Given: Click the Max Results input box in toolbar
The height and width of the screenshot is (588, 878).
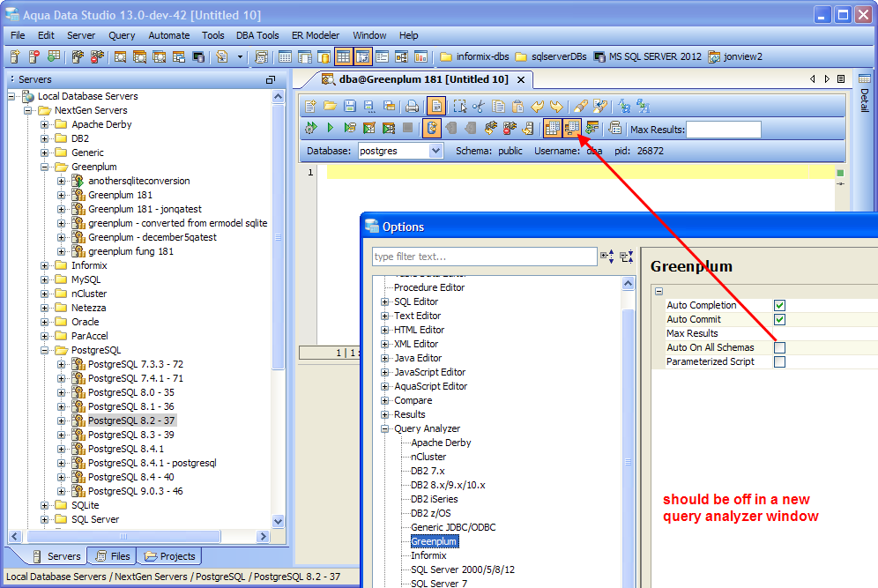Looking at the screenshot, I should [724, 130].
